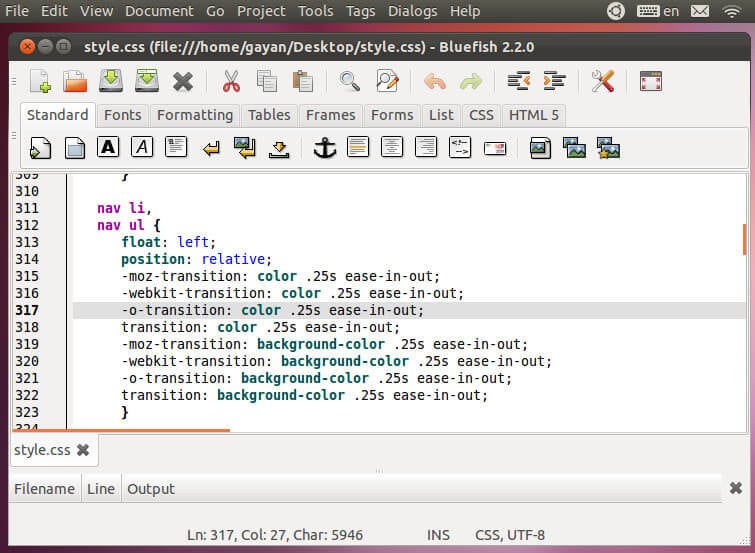Apply italic with the slanted A icon

coord(142,147)
